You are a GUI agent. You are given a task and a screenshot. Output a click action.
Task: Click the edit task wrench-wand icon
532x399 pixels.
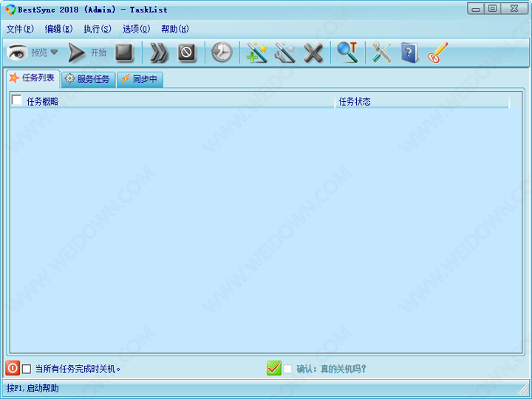284,52
